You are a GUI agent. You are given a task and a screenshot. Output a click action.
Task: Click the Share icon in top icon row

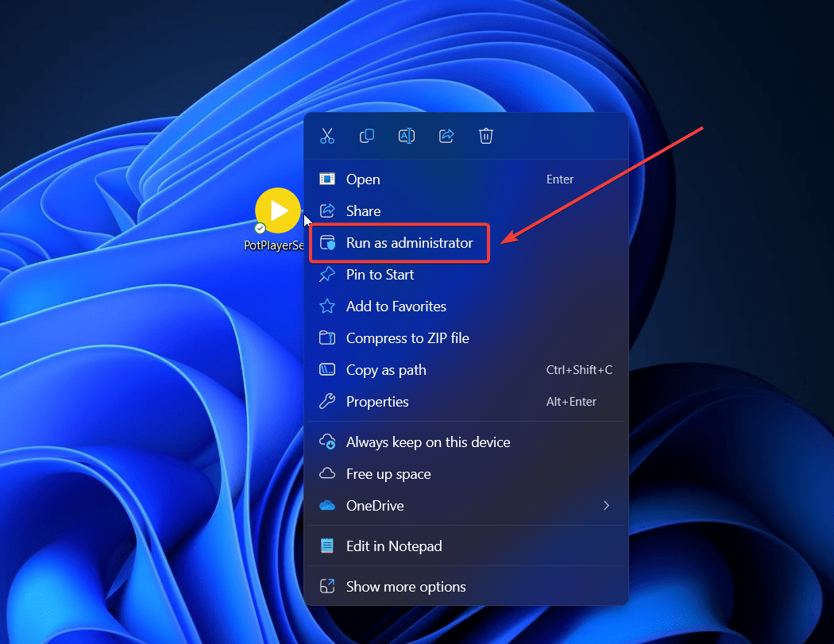[x=446, y=136]
